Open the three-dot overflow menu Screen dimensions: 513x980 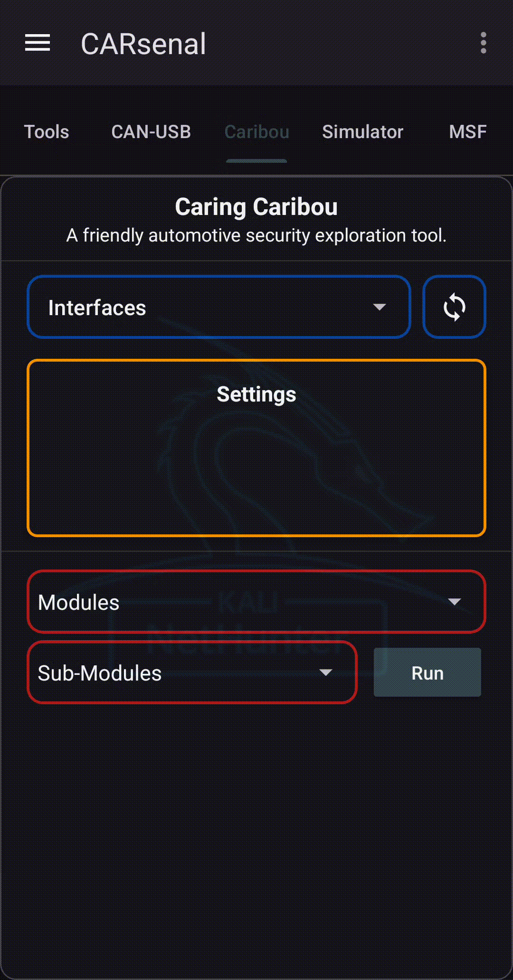483,43
